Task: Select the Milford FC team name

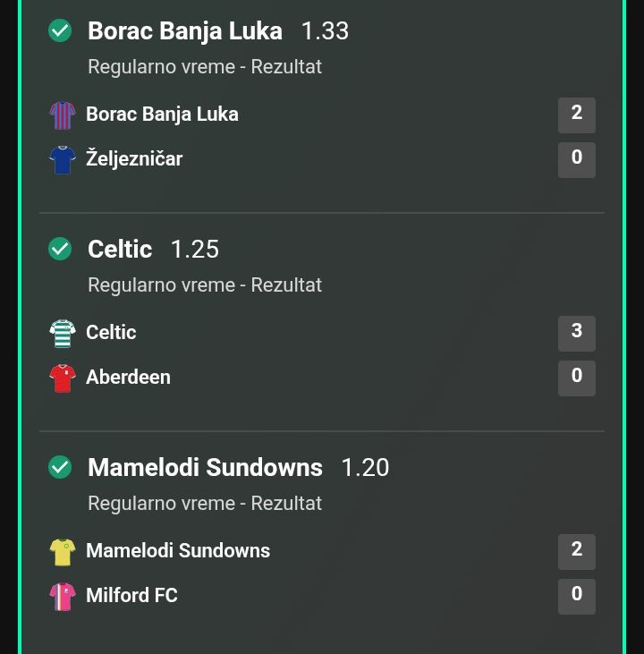Action: point(131,595)
